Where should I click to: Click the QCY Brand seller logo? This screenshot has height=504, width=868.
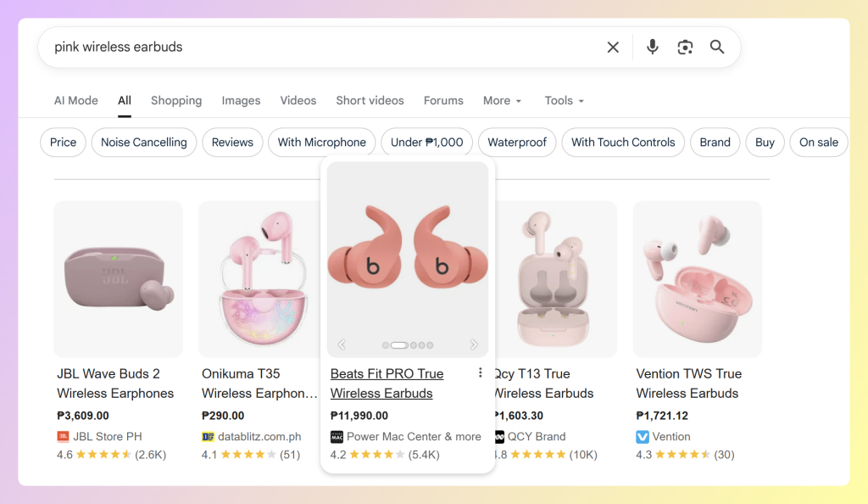pos(499,436)
